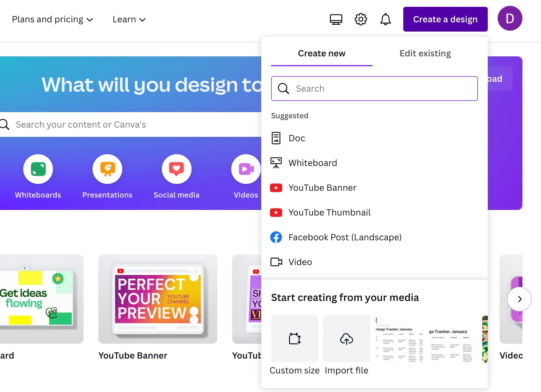Start a new Video design
The width and height of the screenshot is (541, 392).
point(300,262)
